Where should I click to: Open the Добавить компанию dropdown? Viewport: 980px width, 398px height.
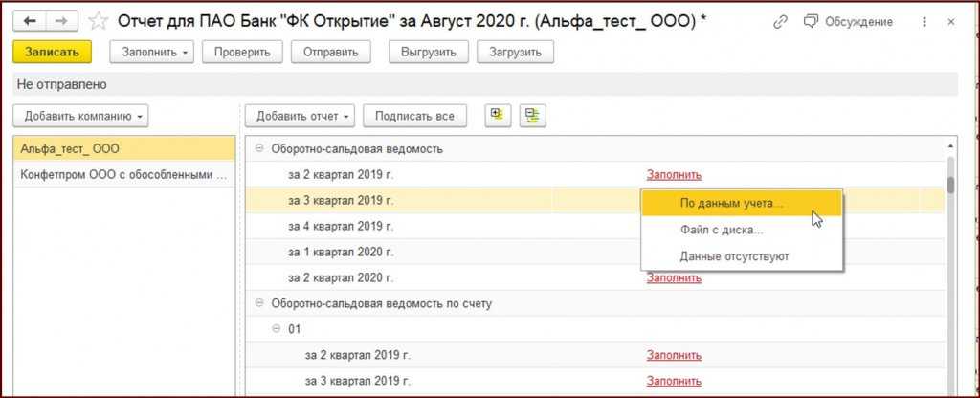pyautogui.click(x=80, y=116)
